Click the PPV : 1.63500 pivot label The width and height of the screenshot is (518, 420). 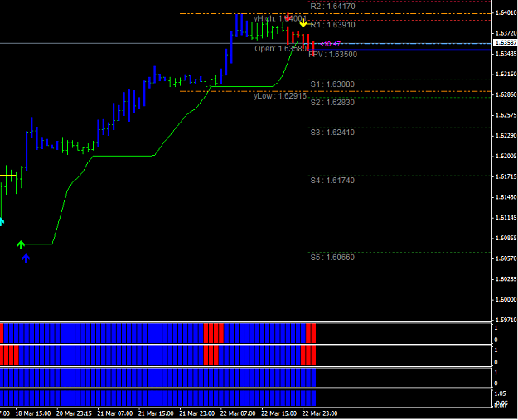click(332, 55)
